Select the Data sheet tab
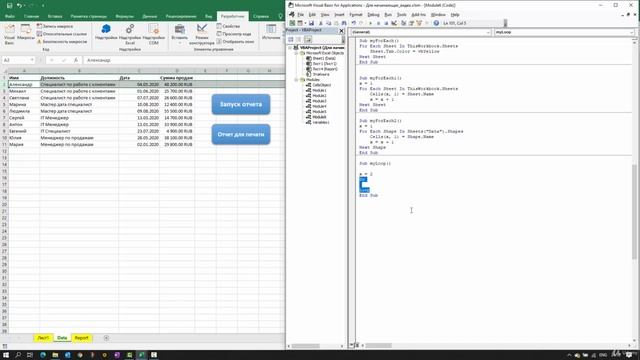 62,338
